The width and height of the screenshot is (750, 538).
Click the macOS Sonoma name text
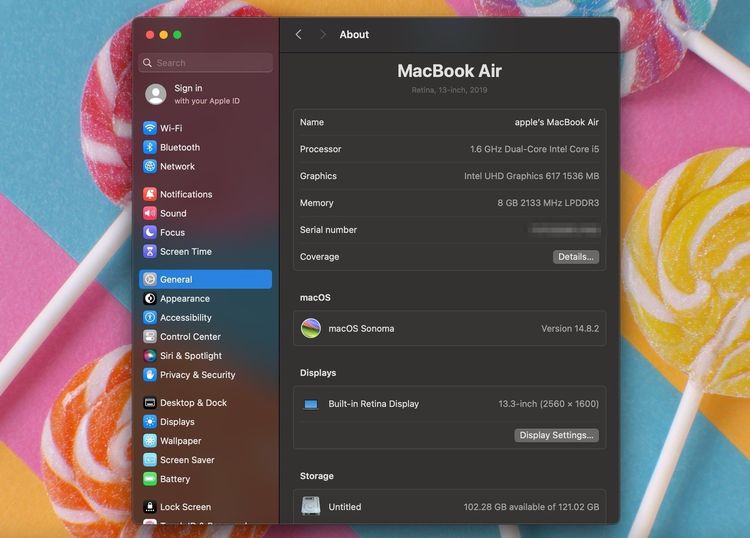[x=361, y=329]
